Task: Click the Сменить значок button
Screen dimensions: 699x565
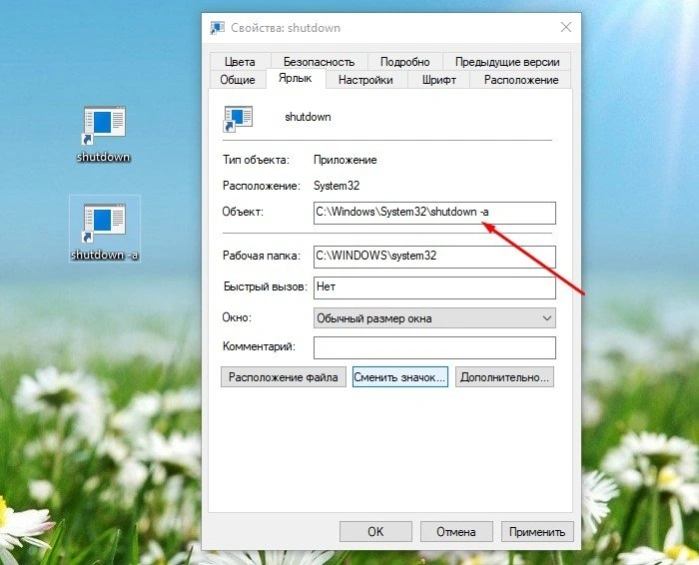Action: pyautogui.click(x=400, y=377)
